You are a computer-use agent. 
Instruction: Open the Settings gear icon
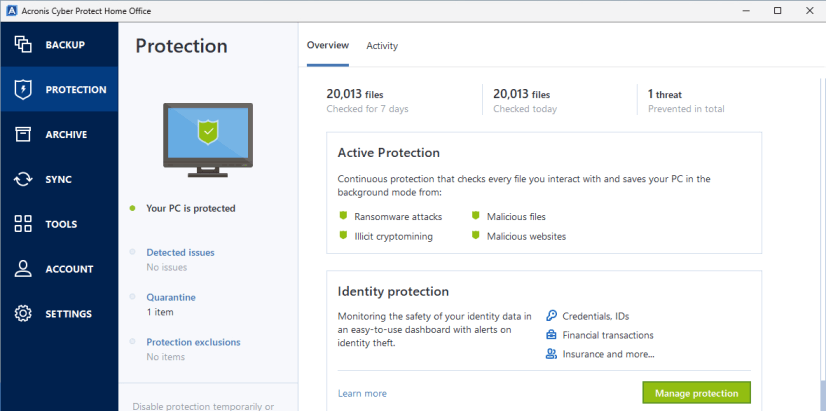pos(23,314)
